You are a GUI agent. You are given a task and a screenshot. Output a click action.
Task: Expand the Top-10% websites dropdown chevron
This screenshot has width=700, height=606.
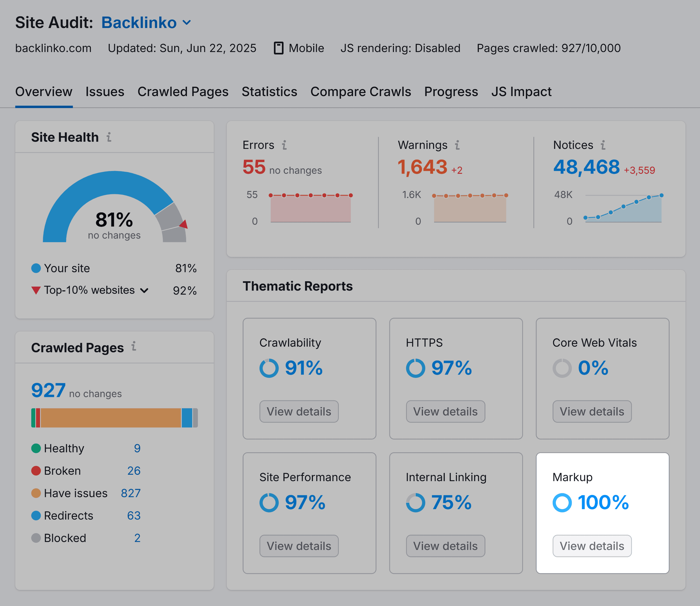point(144,291)
